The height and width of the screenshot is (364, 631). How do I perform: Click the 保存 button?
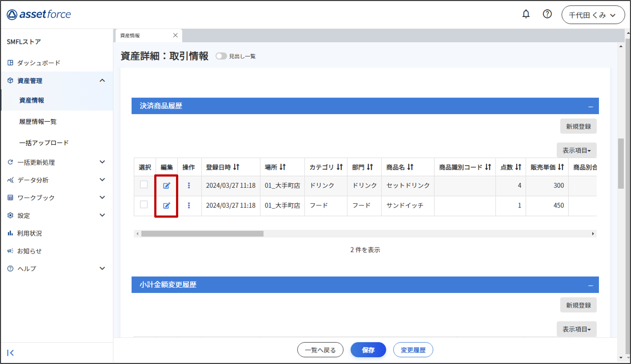pos(368,350)
